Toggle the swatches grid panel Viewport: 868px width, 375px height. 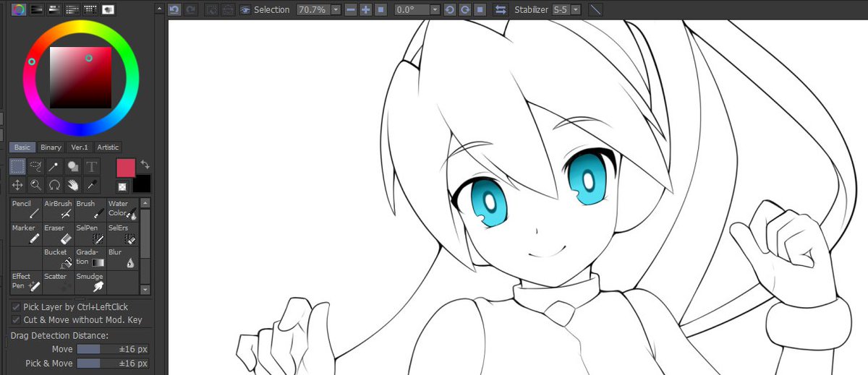pyautogui.click(x=90, y=9)
